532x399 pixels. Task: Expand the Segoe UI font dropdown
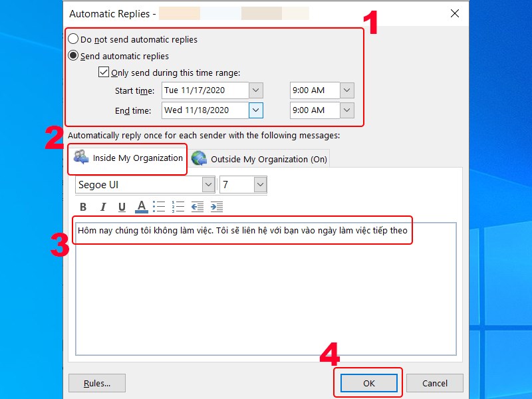tap(208, 185)
